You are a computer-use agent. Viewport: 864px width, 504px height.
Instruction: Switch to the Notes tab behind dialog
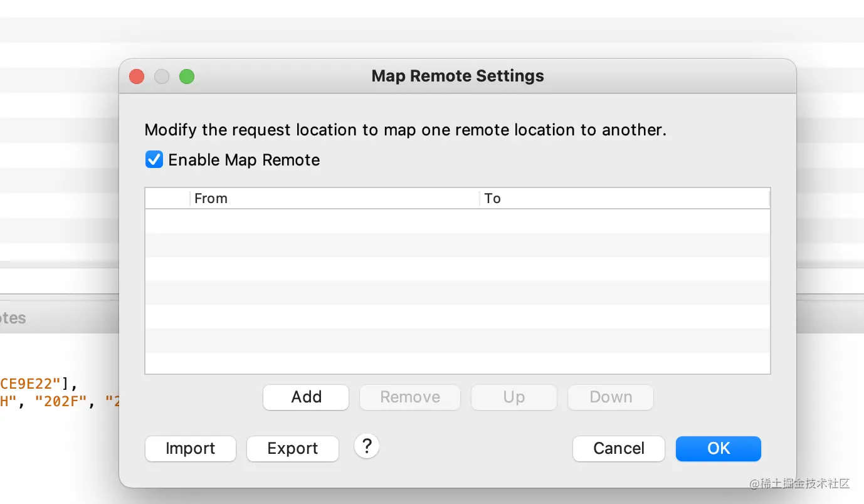tap(14, 318)
